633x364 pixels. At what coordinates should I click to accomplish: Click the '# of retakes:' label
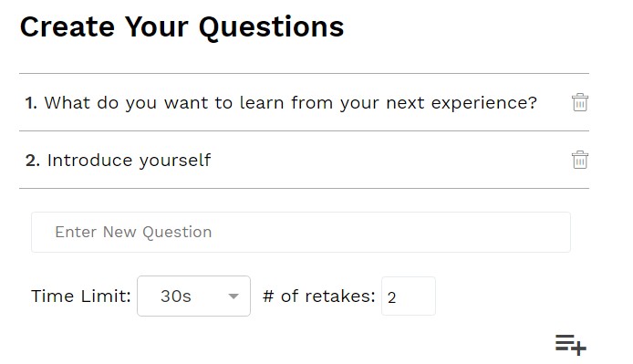(319, 296)
